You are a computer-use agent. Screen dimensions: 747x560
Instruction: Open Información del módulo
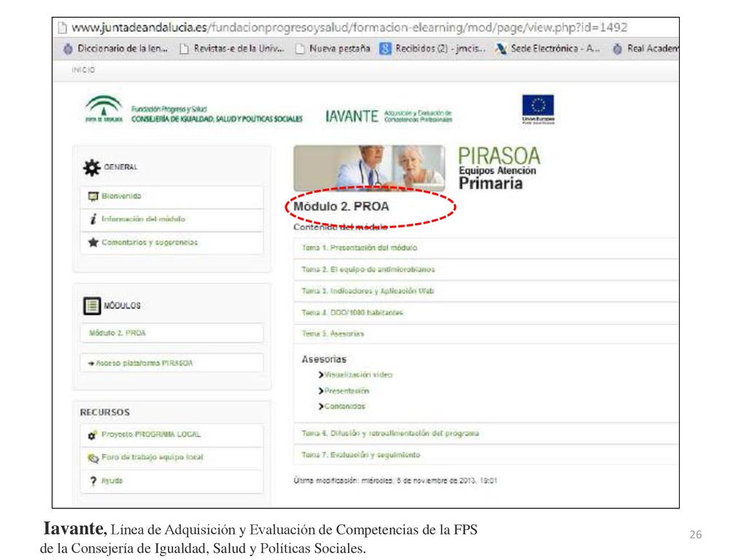coord(171,219)
